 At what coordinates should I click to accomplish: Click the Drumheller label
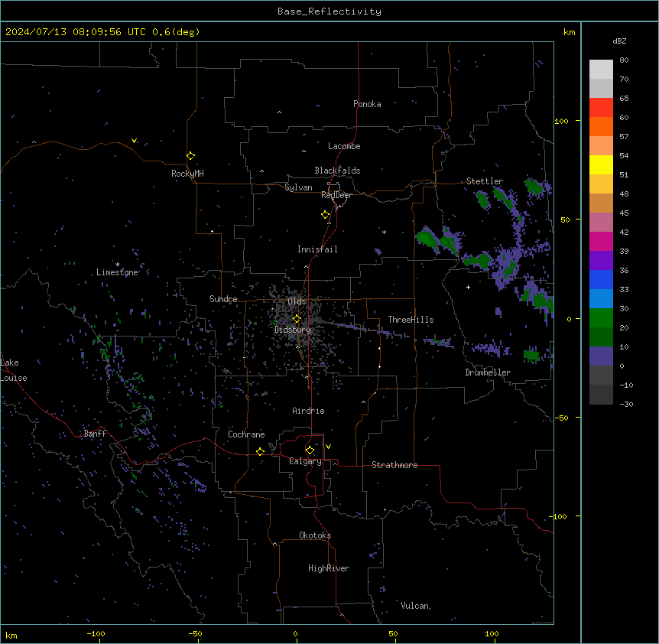coord(488,372)
